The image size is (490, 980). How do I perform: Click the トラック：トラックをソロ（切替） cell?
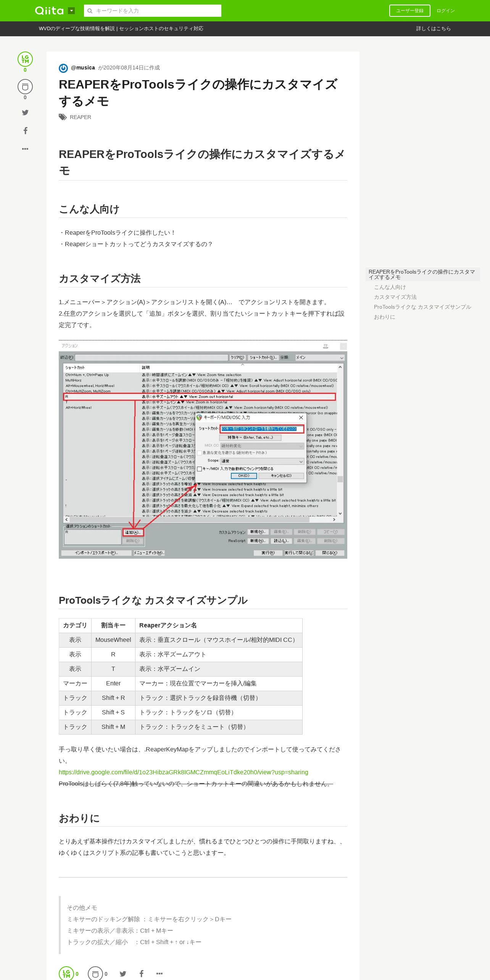[x=219, y=712]
